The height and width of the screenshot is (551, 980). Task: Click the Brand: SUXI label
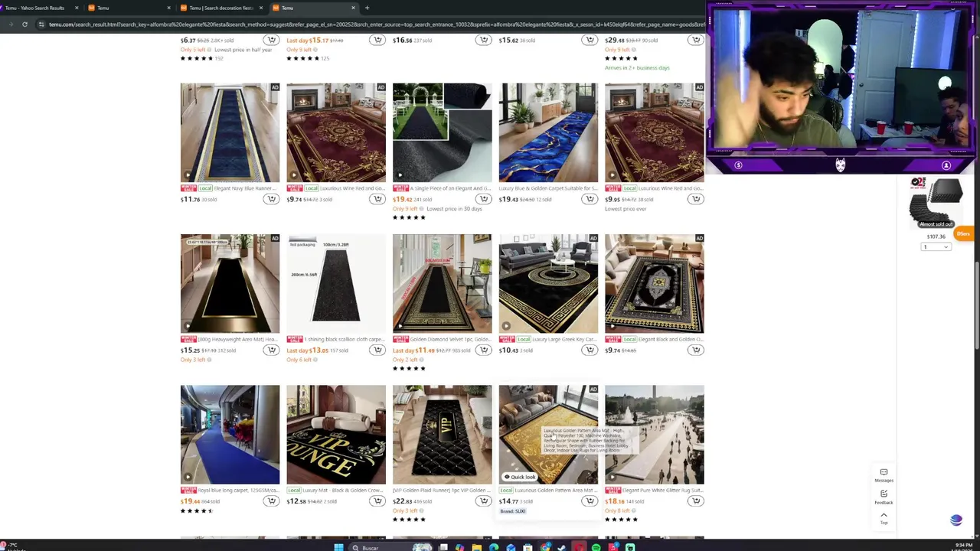(513, 511)
